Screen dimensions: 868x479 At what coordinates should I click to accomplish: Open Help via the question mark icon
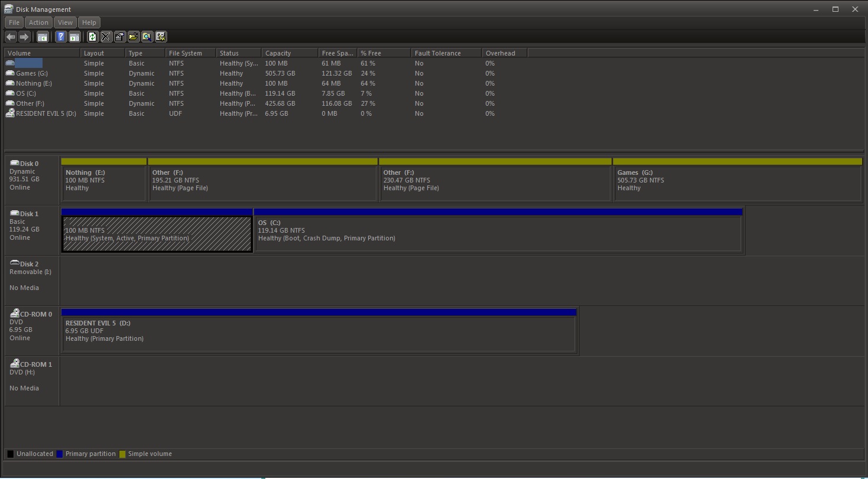60,37
